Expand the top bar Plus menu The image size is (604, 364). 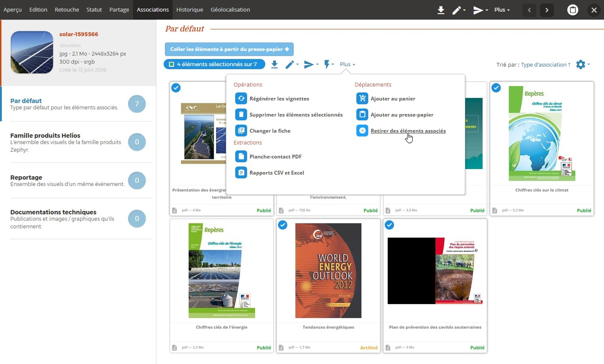[x=502, y=10]
